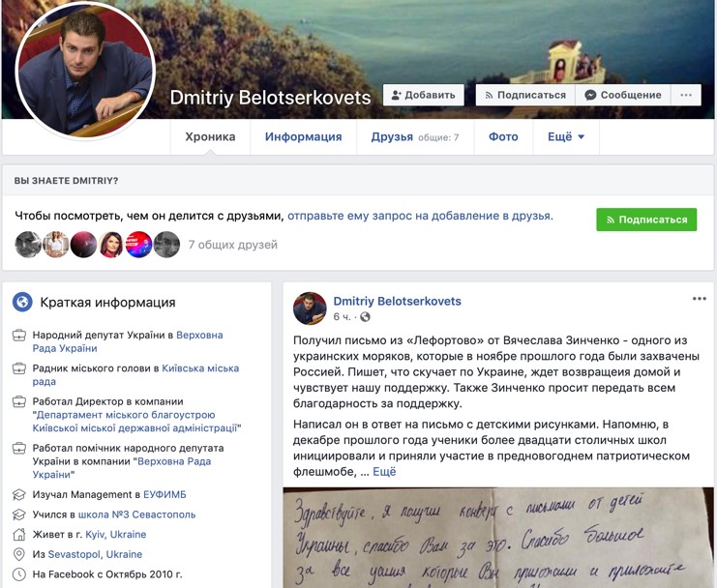The image size is (717, 588).
Task: Open the Фото tab
Action: [x=503, y=136]
